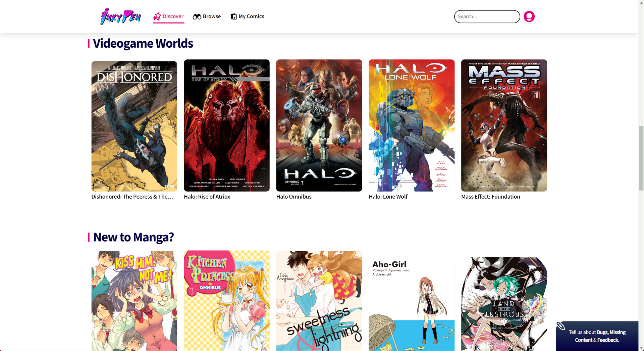Open the Kiss Him, Not Me! manga cover
The width and height of the screenshot is (644, 351).
pos(134,301)
